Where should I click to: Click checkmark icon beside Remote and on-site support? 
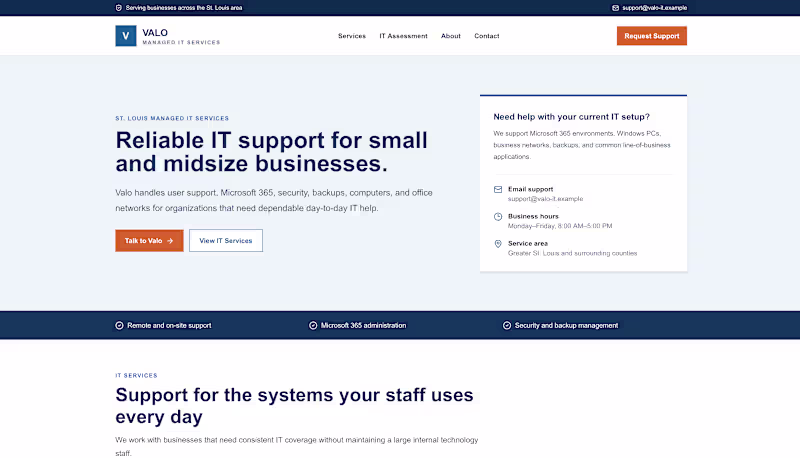[x=119, y=325]
